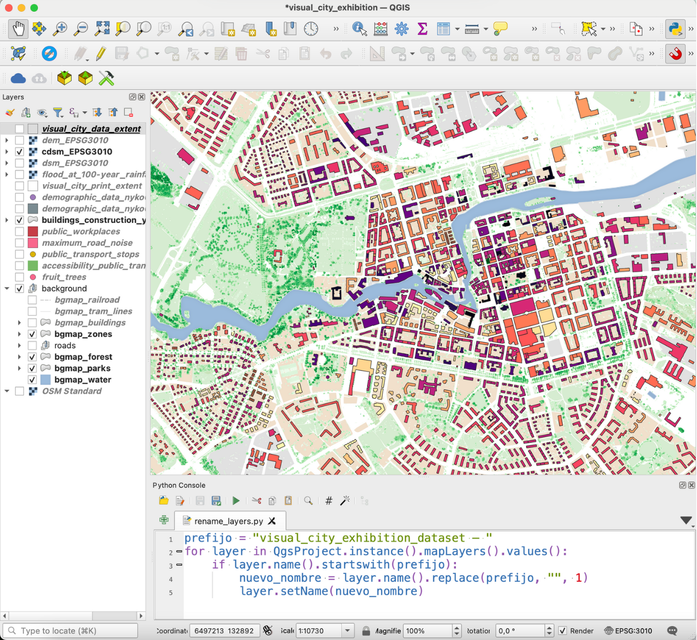Screen dimensions: 697x640
Task: Uncheck the Render checkbox in status bar
Action: [562, 631]
